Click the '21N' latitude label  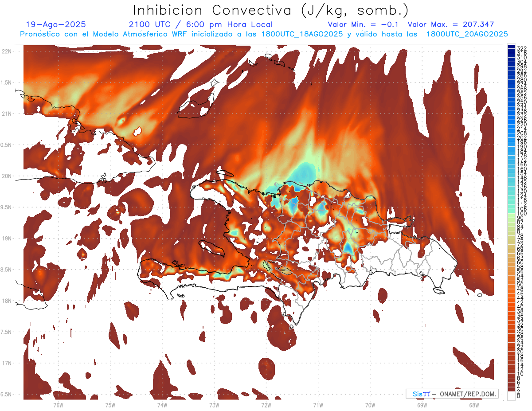6,114
